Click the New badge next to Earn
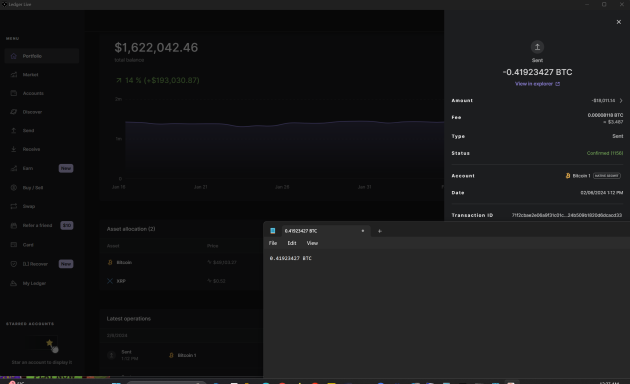The height and width of the screenshot is (384, 630). coord(66,168)
